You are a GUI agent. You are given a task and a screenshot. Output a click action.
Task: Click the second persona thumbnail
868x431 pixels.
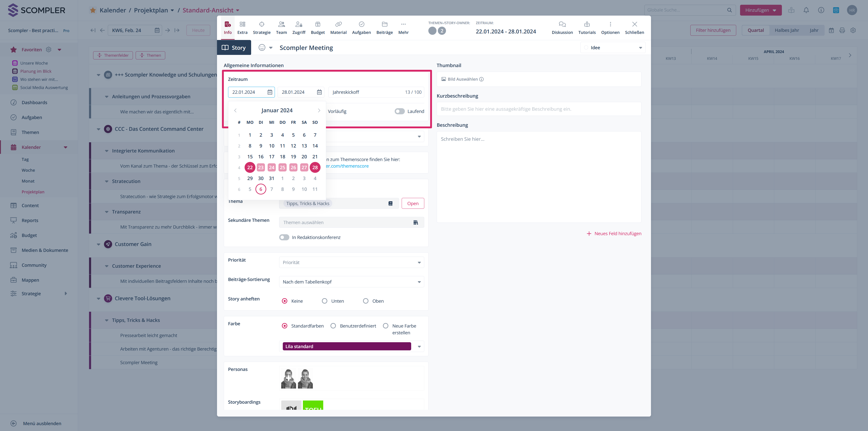[305, 378]
